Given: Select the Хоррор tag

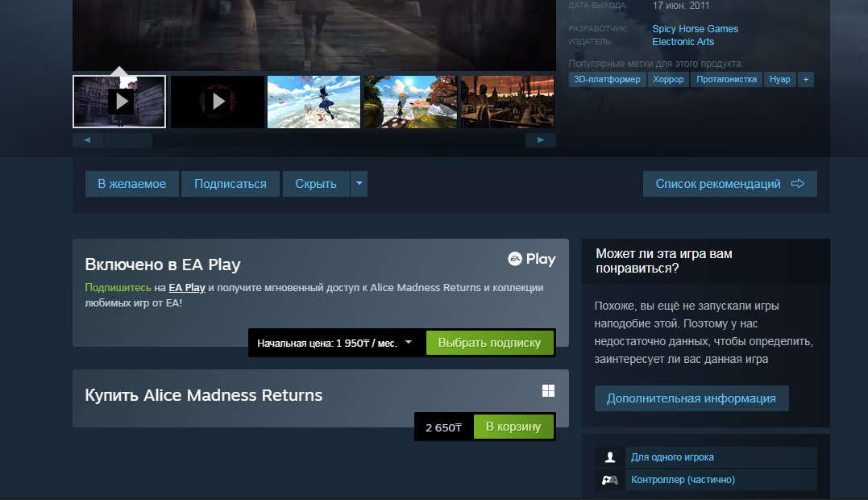Looking at the screenshot, I should point(668,79).
